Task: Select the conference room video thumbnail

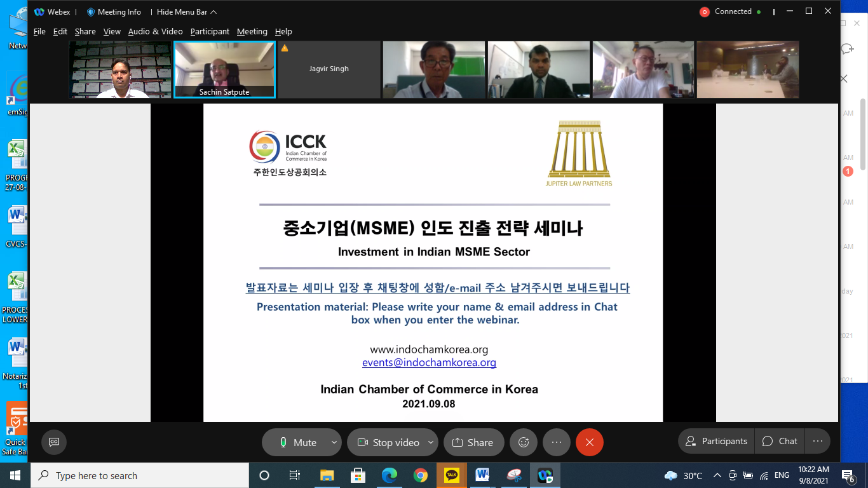Action: coord(748,70)
